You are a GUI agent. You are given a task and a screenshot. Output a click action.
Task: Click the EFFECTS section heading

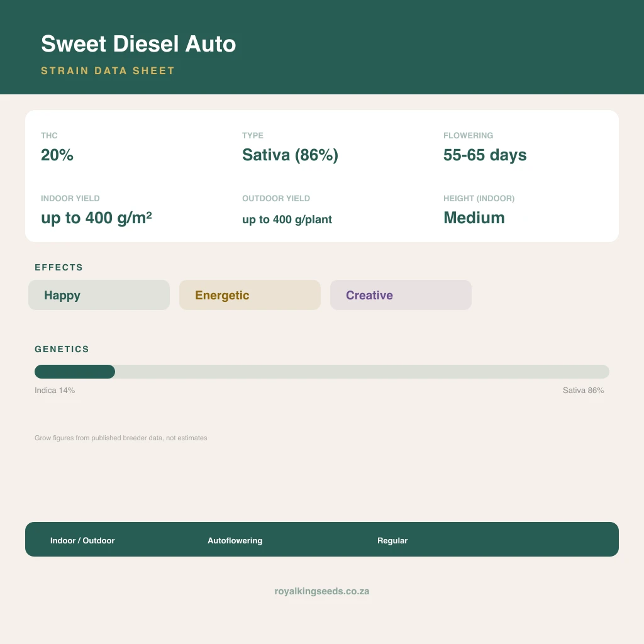click(58, 267)
